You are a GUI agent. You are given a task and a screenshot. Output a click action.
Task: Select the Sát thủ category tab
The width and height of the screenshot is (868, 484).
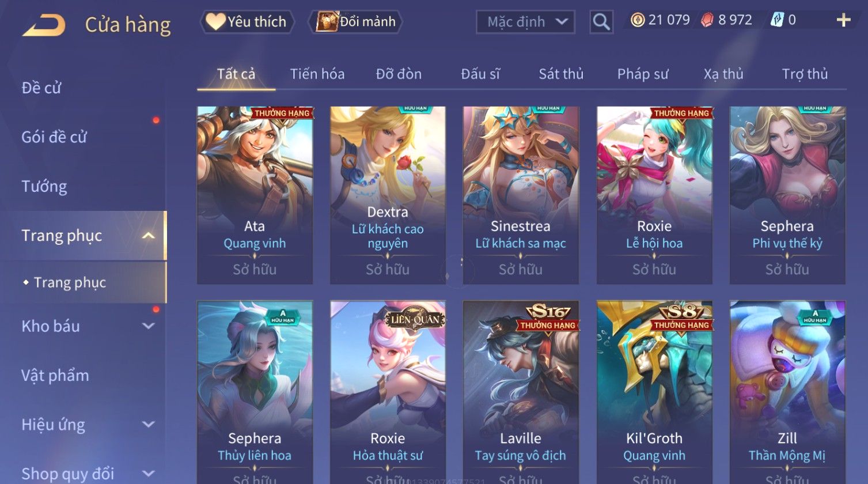click(561, 74)
